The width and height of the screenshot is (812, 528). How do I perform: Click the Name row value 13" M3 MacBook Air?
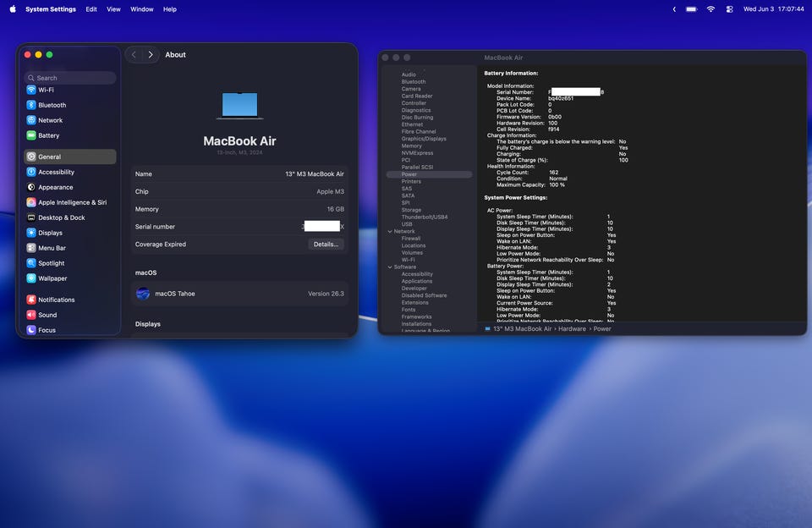315,174
